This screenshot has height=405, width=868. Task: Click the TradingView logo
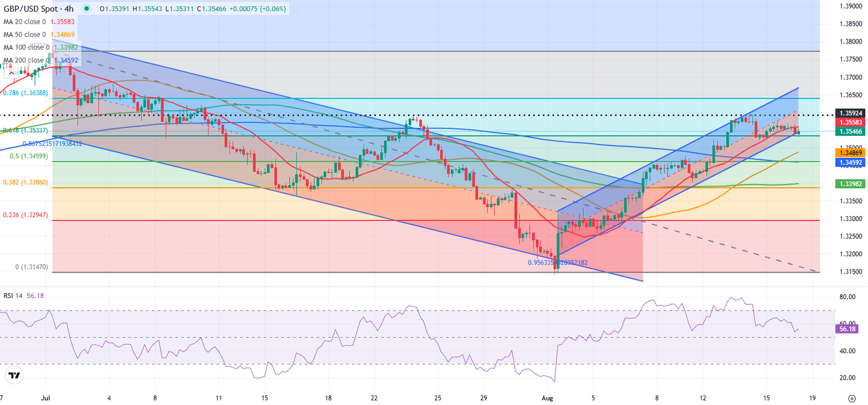14,376
